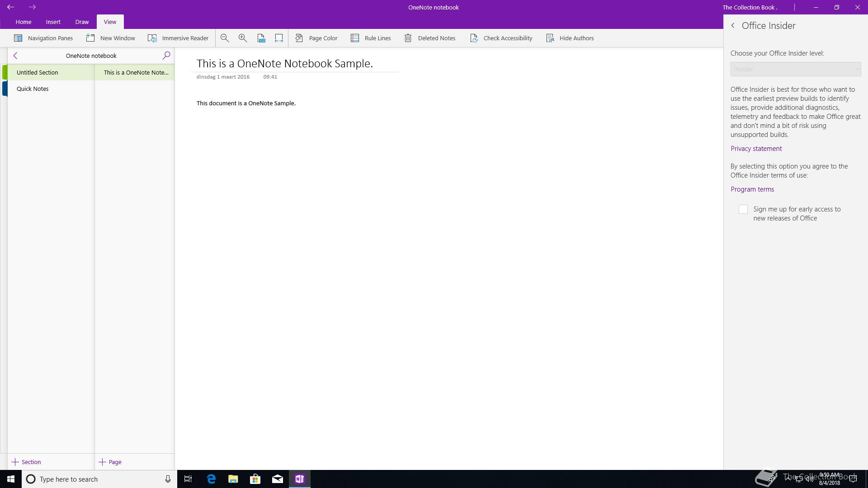868x488 pixels.
Task: Check Sign me up for early access
Action: coord(743,209)
